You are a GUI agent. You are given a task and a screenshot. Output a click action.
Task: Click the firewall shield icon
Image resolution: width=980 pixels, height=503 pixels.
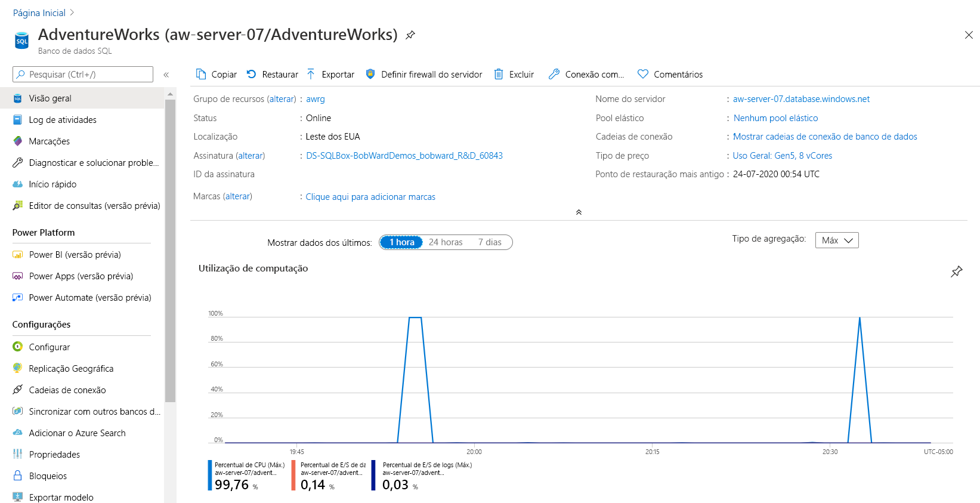[x=370, y=74]
